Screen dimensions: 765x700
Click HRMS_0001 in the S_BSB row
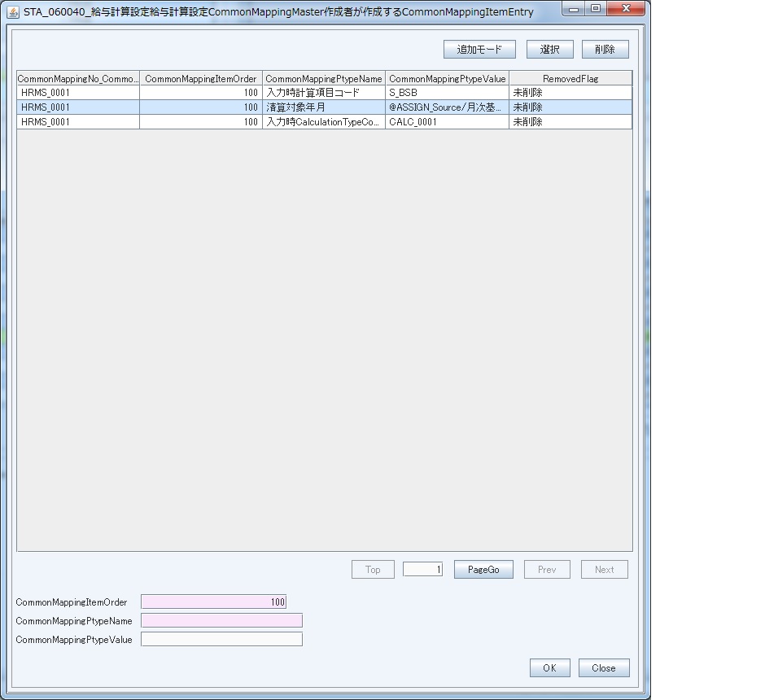click(78, 93)
